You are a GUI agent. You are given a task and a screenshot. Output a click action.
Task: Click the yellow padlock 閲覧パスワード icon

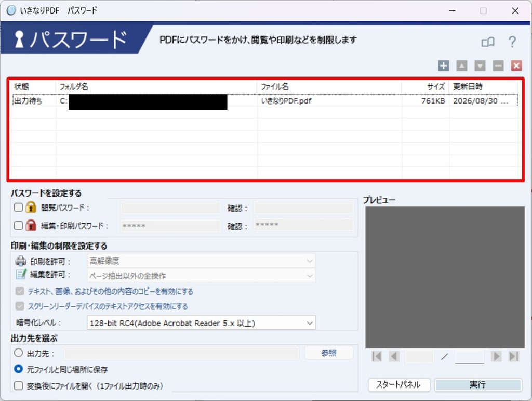tap(31, 207)
